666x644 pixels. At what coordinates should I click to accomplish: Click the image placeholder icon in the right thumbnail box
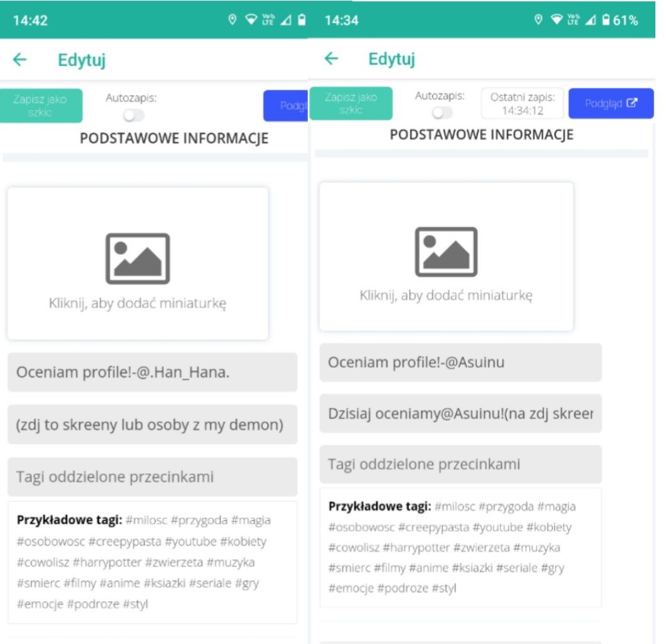click(x=446, y=252)
